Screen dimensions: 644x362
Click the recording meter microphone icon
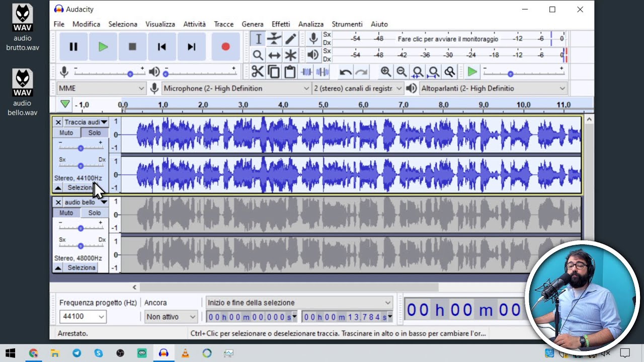[313, 39]
